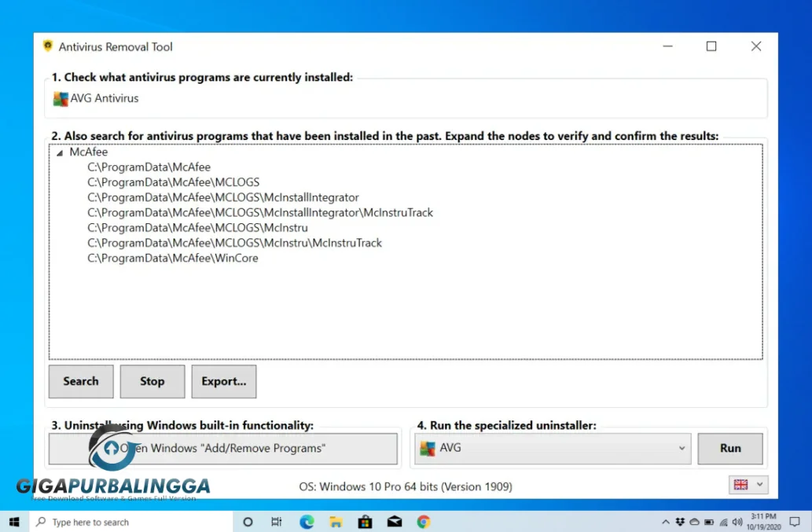The image size is (812, 532).
Task: Collapse the McAfee tree node
Action: click(60, 152)
